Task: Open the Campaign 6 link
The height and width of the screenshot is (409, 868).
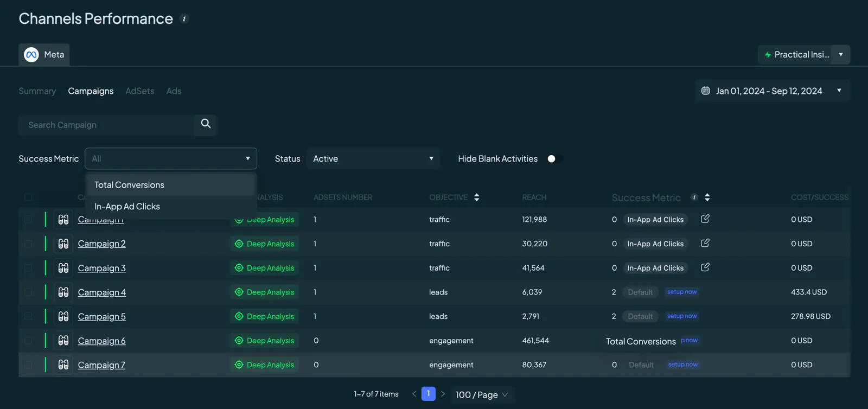Action: click(102, 341)
